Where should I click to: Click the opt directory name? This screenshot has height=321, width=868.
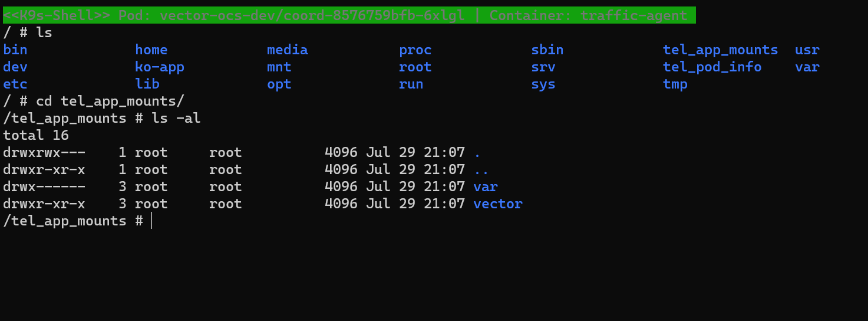point(279,84)
